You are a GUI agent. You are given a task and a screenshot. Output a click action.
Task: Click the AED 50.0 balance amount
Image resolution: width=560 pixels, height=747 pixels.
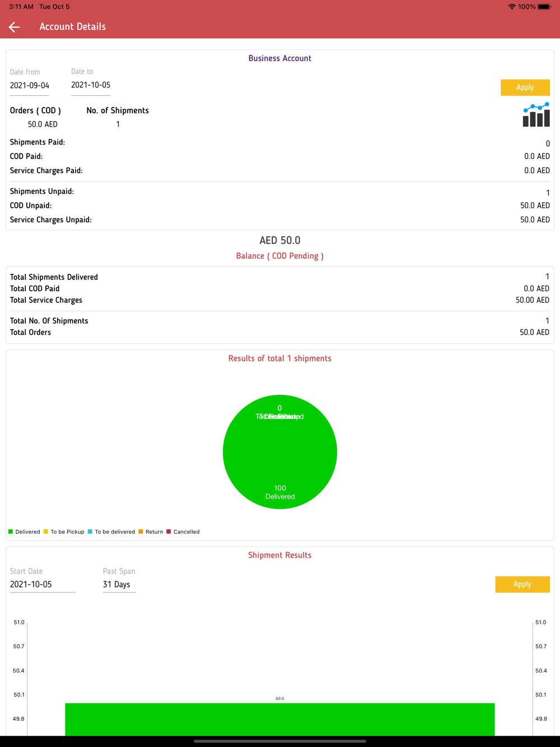tap(280, 240)
